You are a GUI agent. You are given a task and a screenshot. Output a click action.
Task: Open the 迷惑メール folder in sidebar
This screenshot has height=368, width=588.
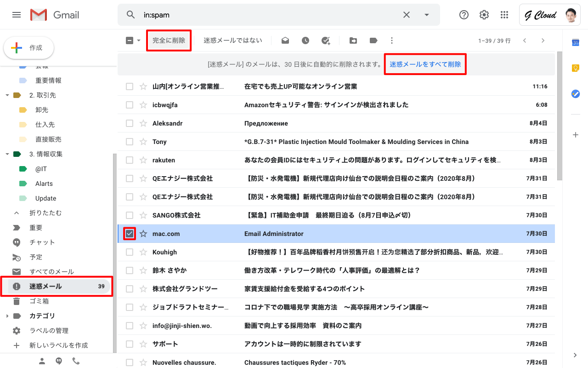45,286
